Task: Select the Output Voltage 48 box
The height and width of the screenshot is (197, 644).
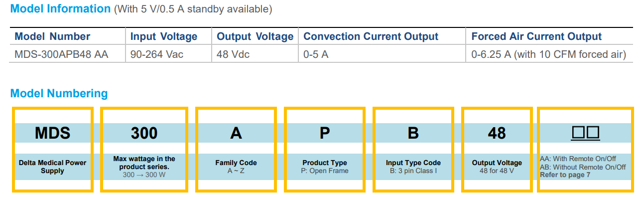Action: [497, 149]
